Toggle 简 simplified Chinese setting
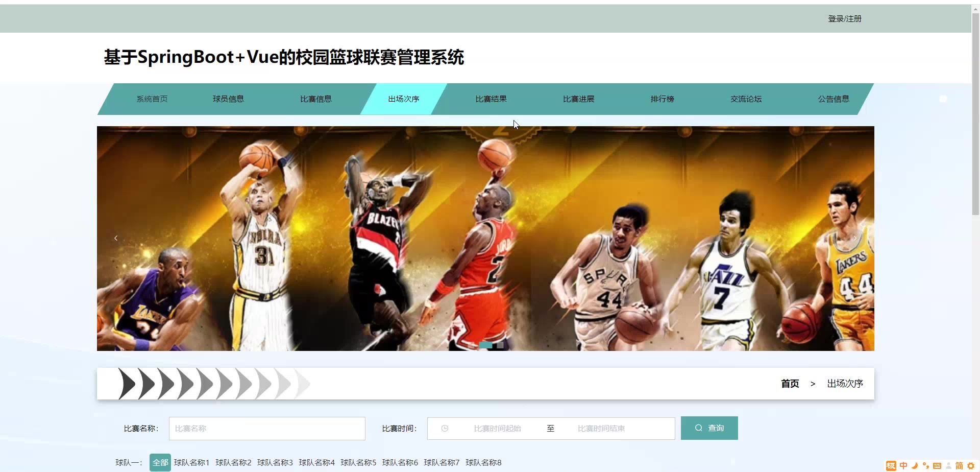Image resolution: width=980 pixels, height=472 pixels. [959, 465]
